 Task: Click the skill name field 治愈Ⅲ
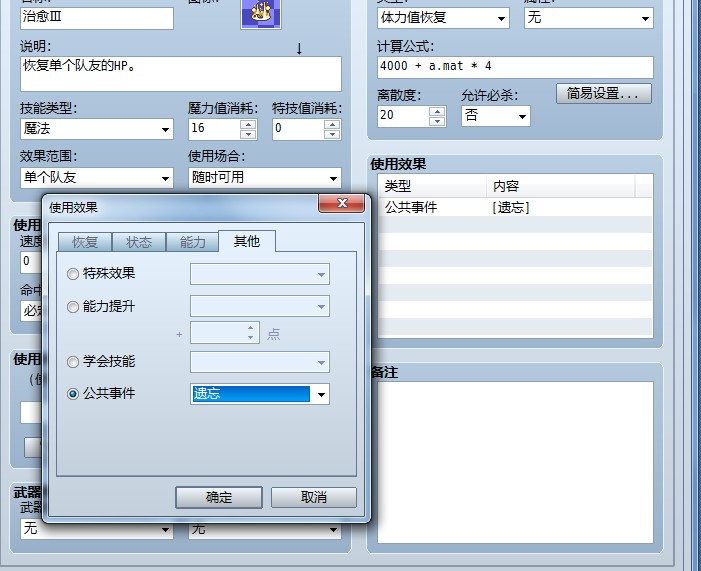97,18
